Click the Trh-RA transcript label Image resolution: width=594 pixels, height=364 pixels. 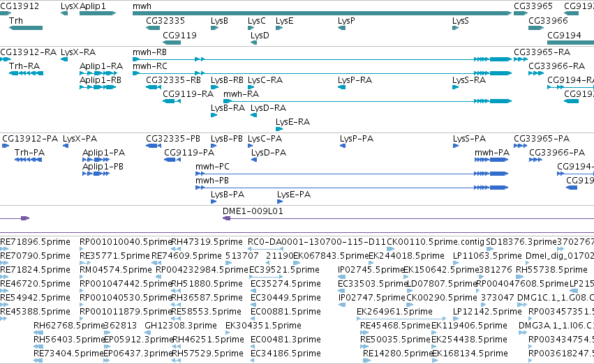tap(24, 66)
